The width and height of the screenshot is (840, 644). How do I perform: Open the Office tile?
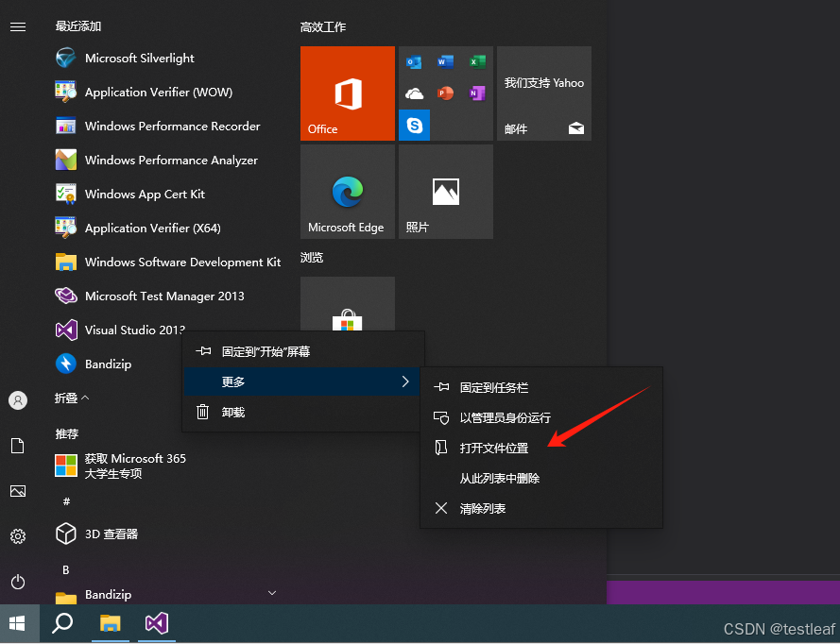[347, 93]
